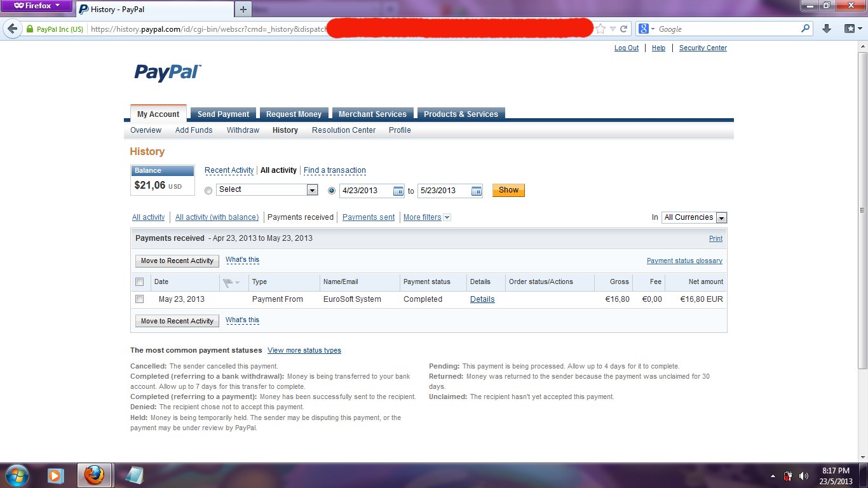The image size is (868, 488).
Task: Switch to My Account tab
Action: click(158, 114)
